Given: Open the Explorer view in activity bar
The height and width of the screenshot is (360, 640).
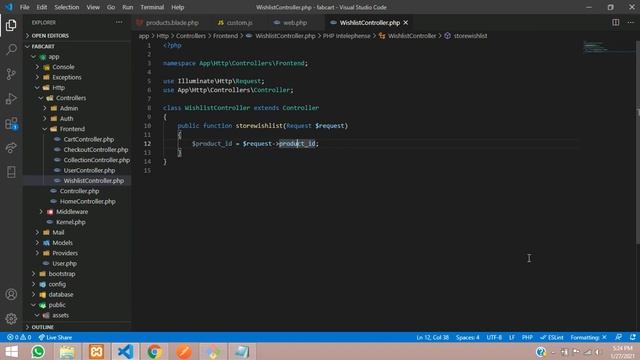Looking at the screenshot, I should (11, 25).
